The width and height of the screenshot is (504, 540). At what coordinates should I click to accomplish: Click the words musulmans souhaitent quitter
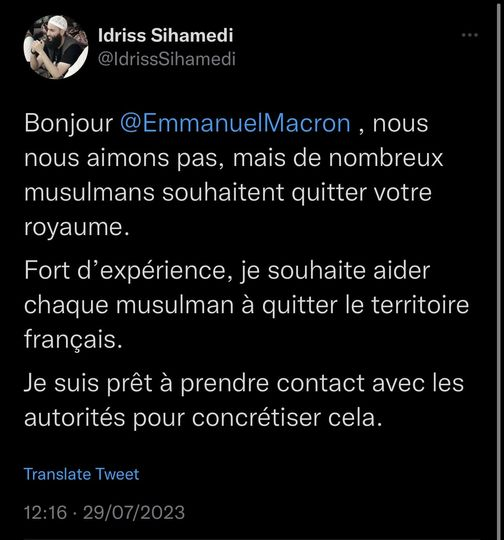[195, 193]
